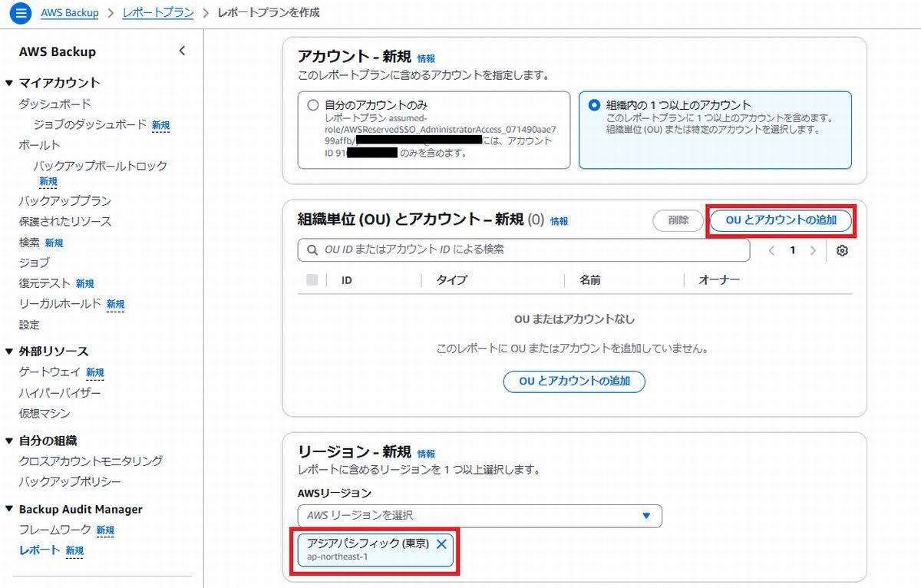
Task: Open 検索 in the sidebar
Action: pos(29,243)
